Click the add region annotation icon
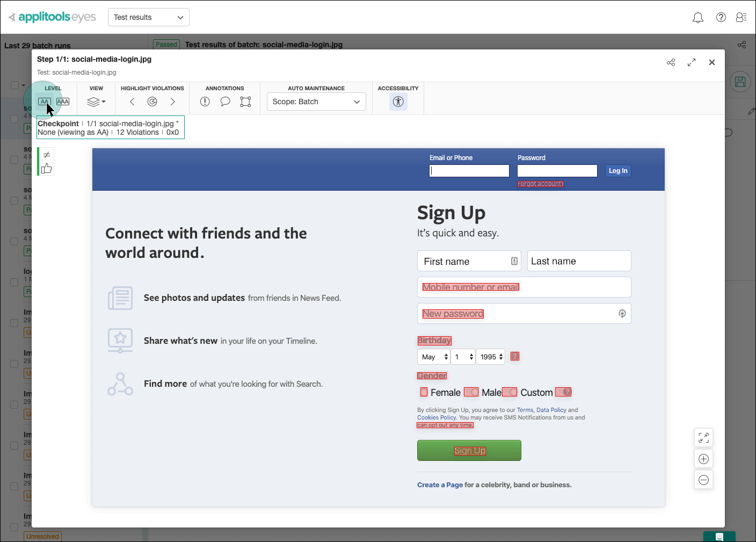Image resolution: width=756 pixels, height=542 pixels. (x=245, y=102)
